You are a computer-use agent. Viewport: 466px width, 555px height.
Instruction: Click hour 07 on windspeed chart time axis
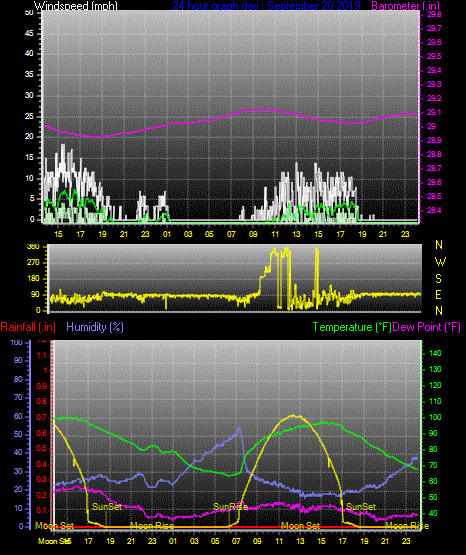click(231, 234)
